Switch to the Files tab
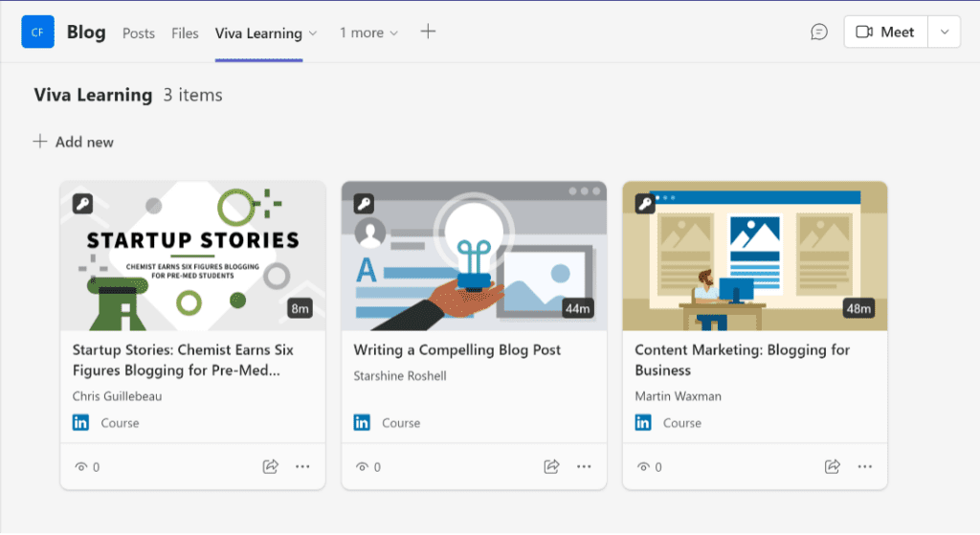Image resolution: width=980 pixels, height=535 pixels. (185, 33)
